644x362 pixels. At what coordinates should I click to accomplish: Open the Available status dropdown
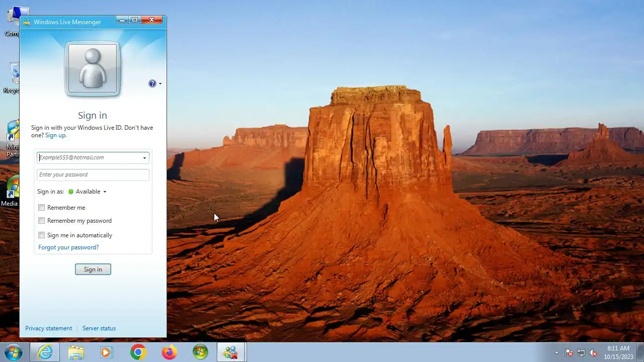[88, 192]
